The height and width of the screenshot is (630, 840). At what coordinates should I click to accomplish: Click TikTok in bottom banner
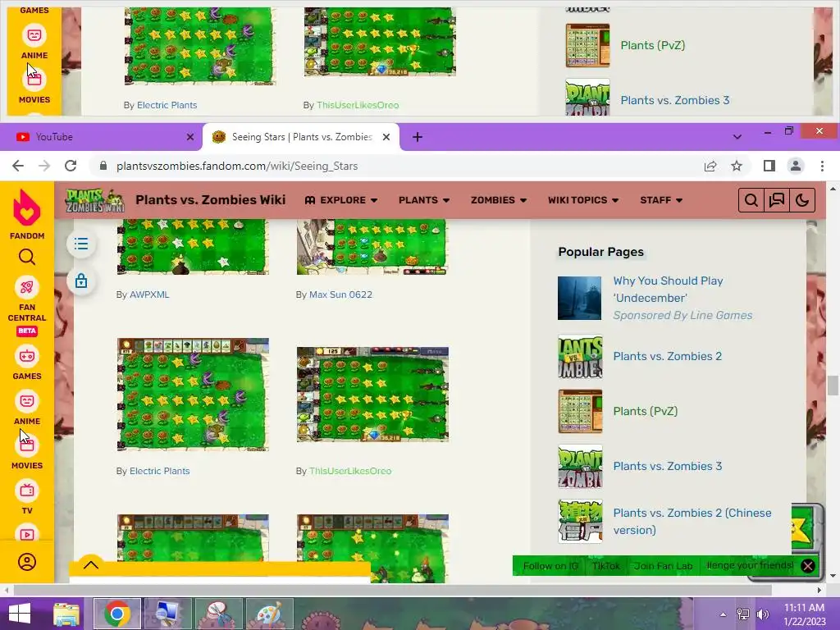605,566
